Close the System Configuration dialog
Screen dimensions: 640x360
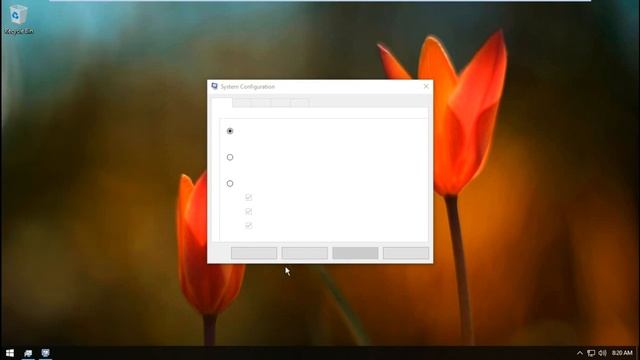point(426,86)
